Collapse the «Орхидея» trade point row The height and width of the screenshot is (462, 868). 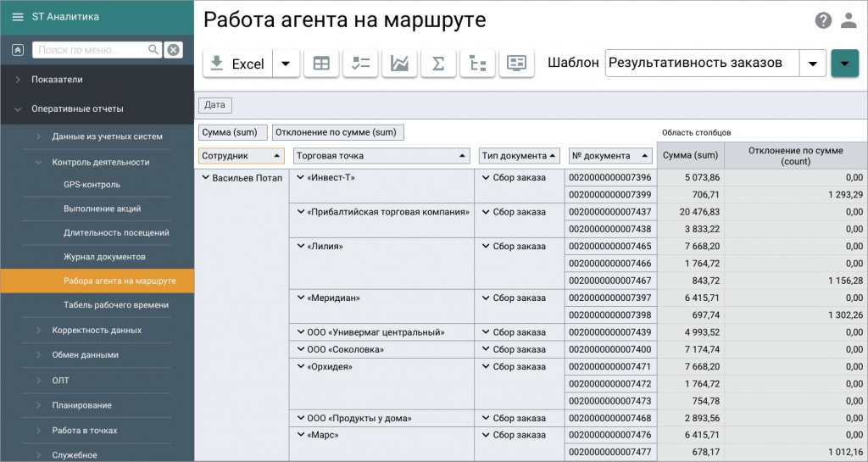click(301, 367)
